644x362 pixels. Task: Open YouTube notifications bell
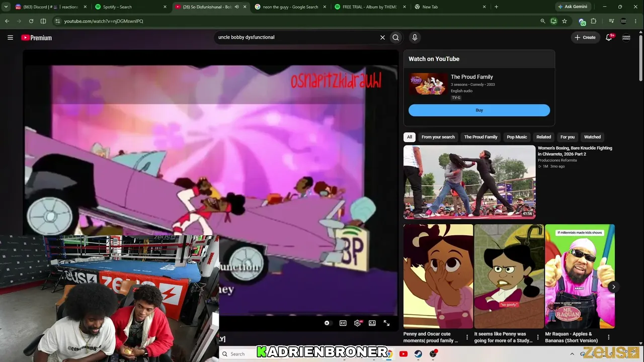[x=609, y=37]
